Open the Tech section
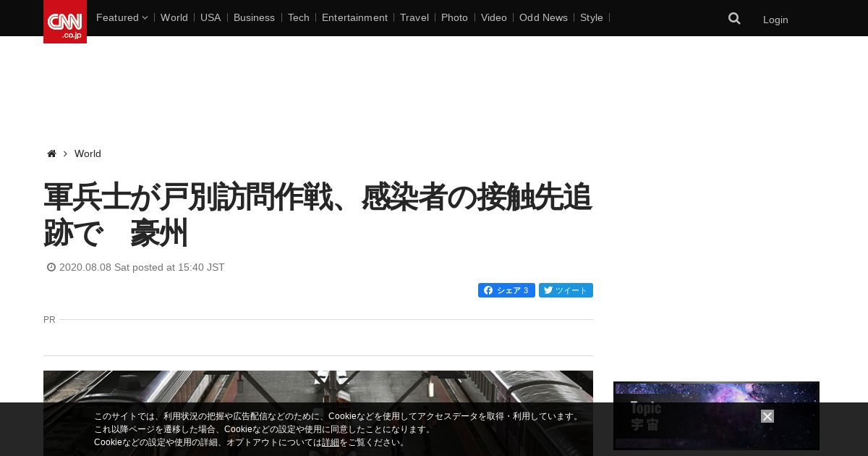 click(x=299, y=17)
